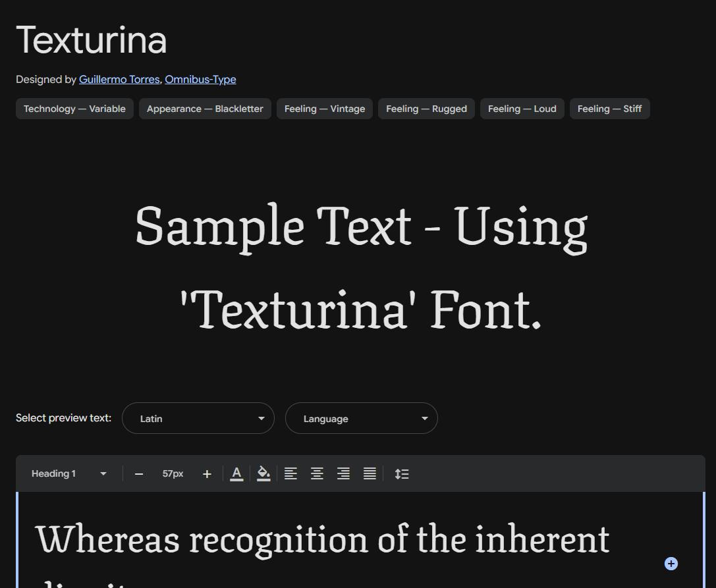
Task: Expand the Heading 1 style dropdown
Action: (x=69, y=474)
